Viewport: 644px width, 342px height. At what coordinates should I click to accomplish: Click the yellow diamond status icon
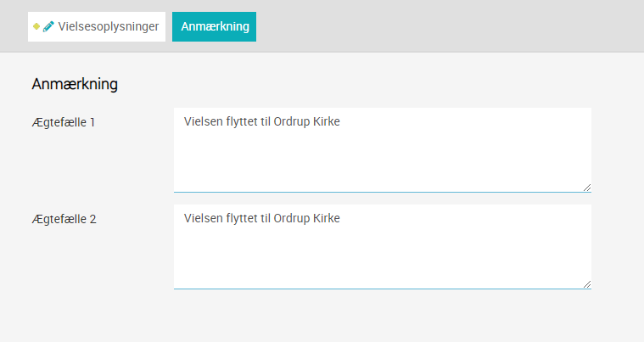[x=36, y=26]
